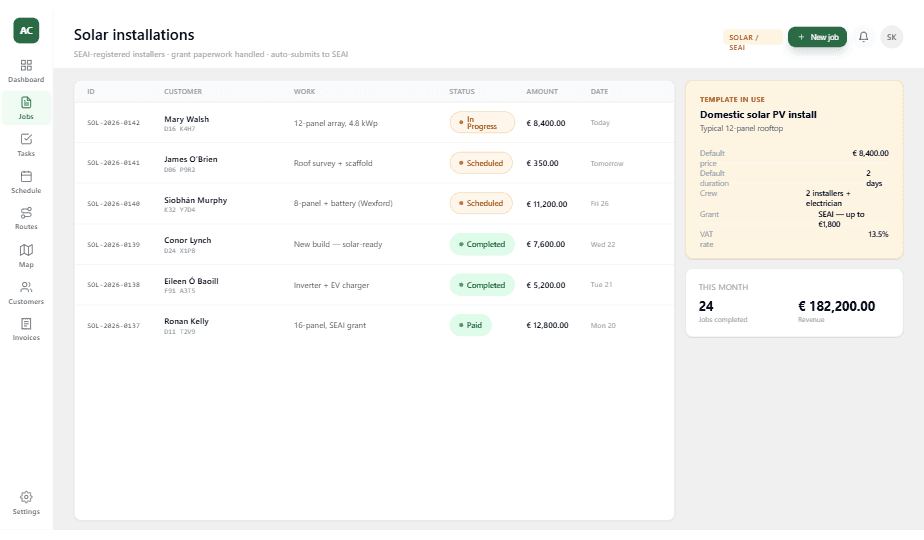
Task: Click the AC app logo
Action: click(26, 31)
